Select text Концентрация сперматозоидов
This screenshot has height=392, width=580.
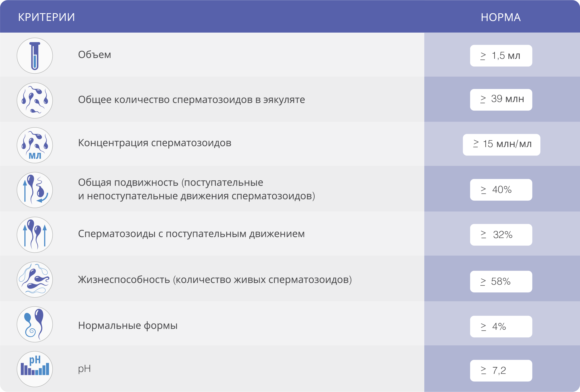(155, 143)
